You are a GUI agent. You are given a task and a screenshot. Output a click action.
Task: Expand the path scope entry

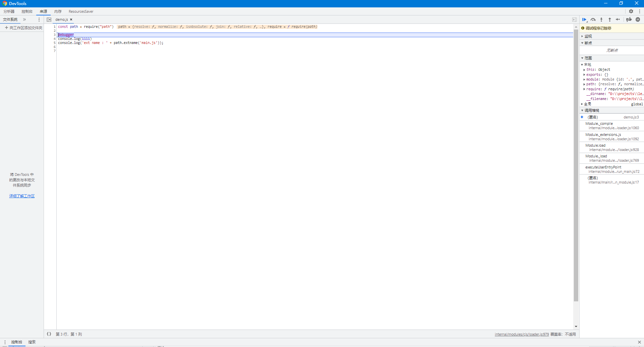[x=584, y=84]
